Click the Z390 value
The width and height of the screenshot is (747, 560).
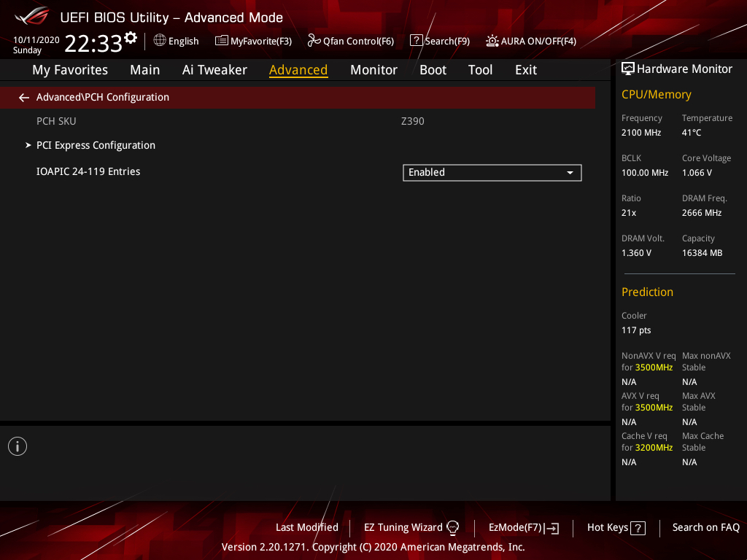tap(413, 121)
